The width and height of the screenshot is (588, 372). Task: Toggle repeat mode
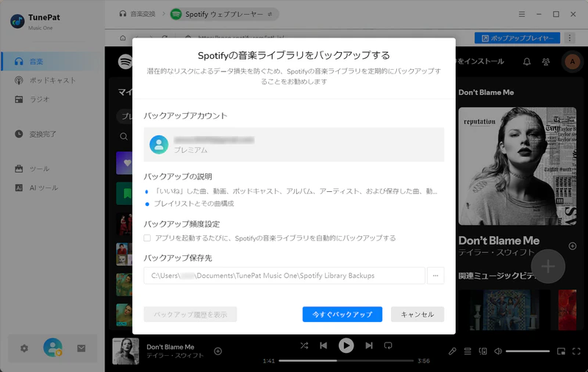pos(388,346)
